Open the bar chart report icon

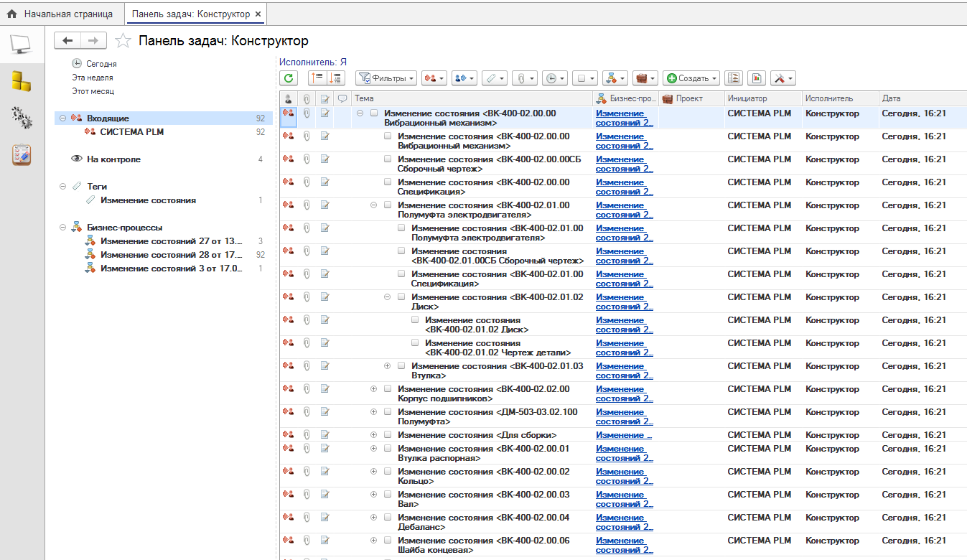(757, 78)
